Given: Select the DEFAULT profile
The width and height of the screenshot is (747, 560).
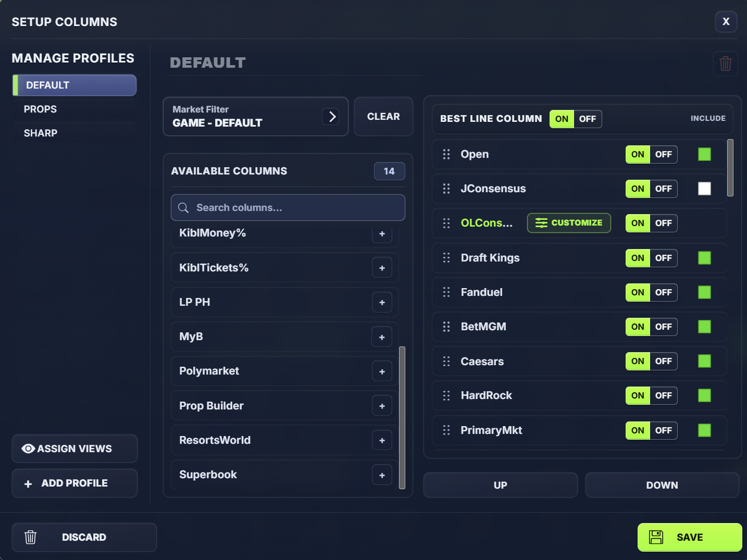Looking at the screenshot, I should pos(74,85).
